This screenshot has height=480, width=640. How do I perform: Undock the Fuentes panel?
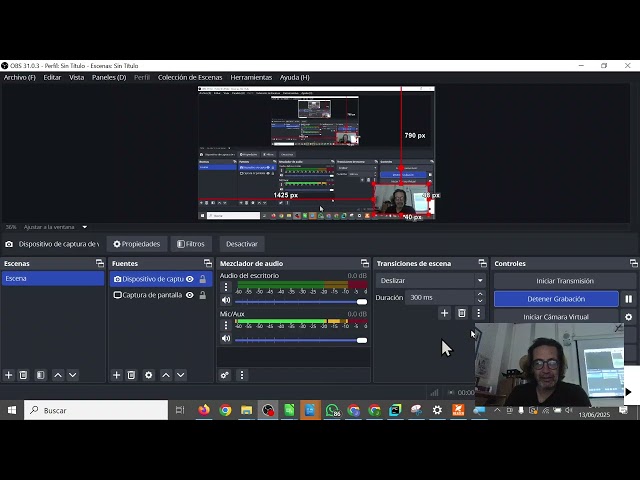pos(208,263)
